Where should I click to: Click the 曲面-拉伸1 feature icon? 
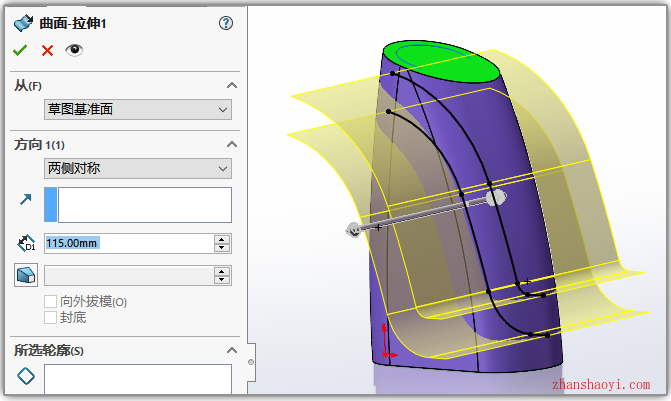[x=23, y=23]
